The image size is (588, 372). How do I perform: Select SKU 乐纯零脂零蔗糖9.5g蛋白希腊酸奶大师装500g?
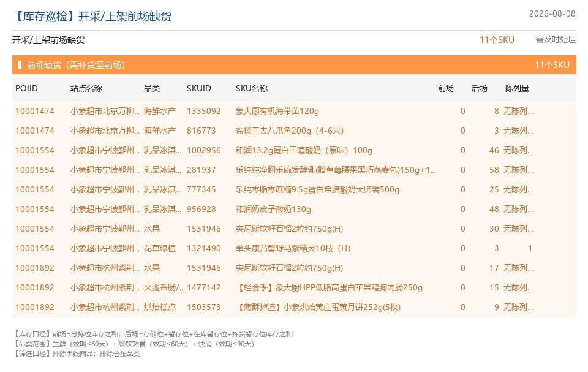317,189
